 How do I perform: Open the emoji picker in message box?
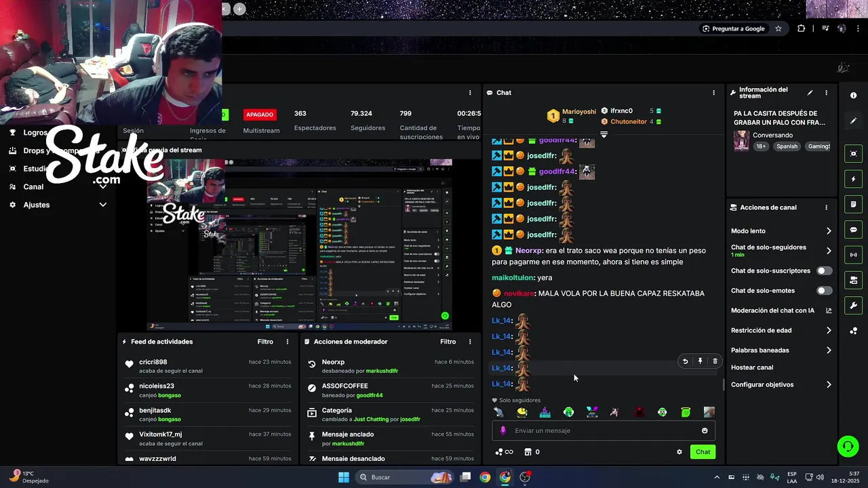705,430
